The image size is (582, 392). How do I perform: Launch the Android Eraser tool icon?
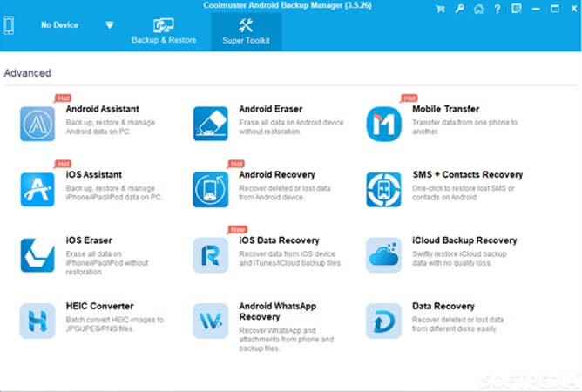pyautogui.click(x=211, y=124)
